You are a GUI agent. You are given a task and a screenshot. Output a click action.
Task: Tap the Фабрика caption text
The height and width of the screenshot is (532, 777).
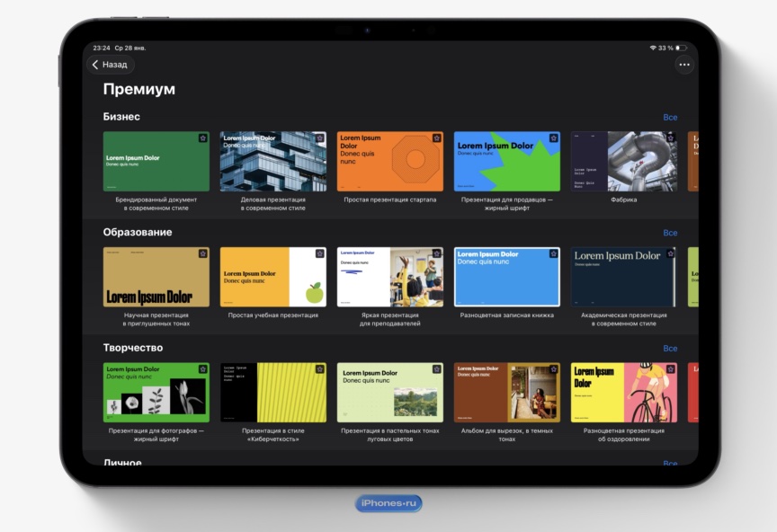point(624,199)
